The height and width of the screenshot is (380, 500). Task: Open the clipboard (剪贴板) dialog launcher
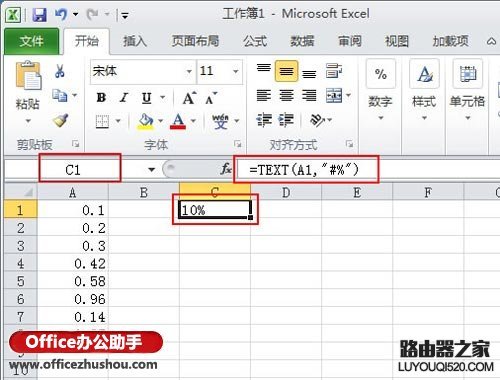[76, 144]
